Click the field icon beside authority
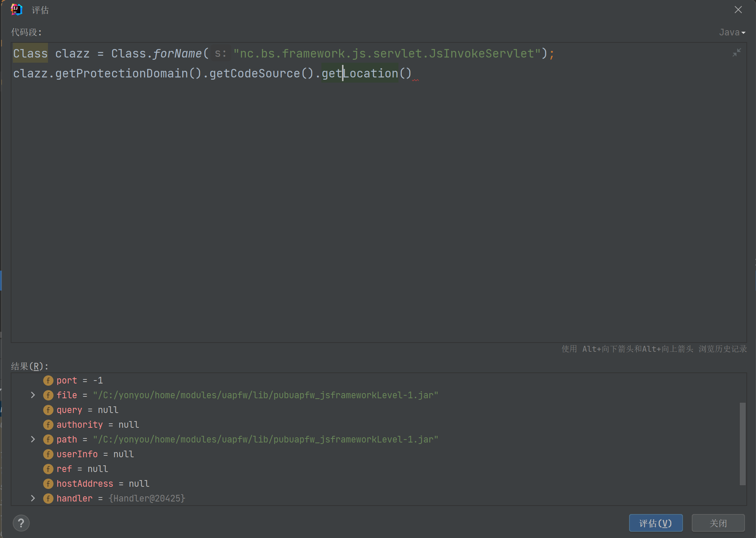The height and width of the screenshot is (538, 756). click(x=48, y=424)
